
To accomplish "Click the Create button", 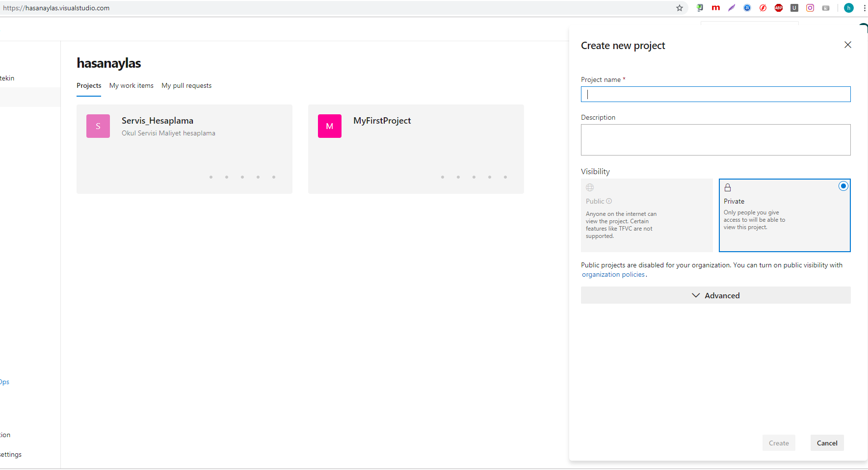I will pyautogui.click(x=779, y=443).
